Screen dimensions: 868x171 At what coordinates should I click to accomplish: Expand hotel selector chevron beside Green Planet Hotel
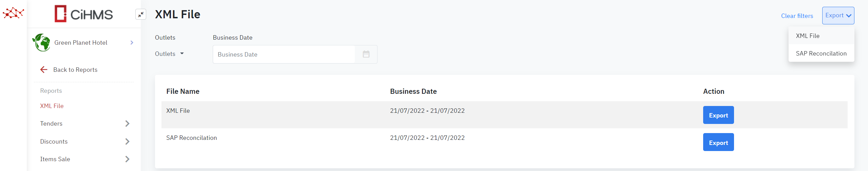pos(132,43)
